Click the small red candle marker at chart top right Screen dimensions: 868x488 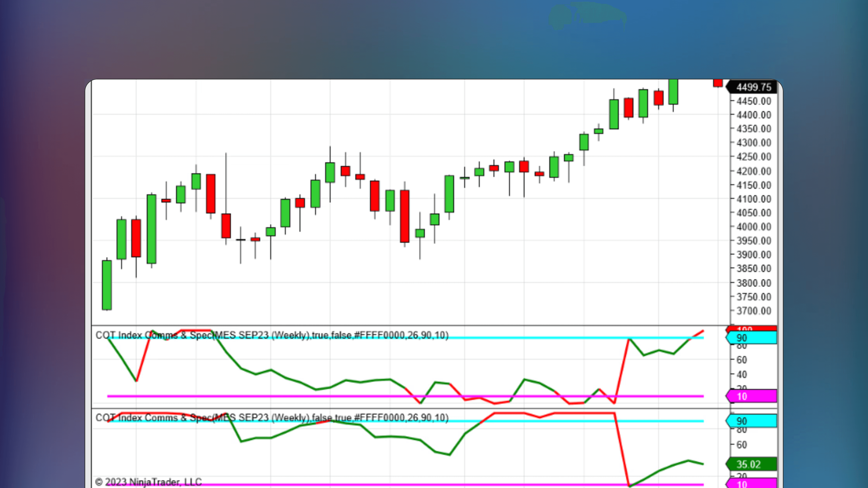[x=718, y=83]
